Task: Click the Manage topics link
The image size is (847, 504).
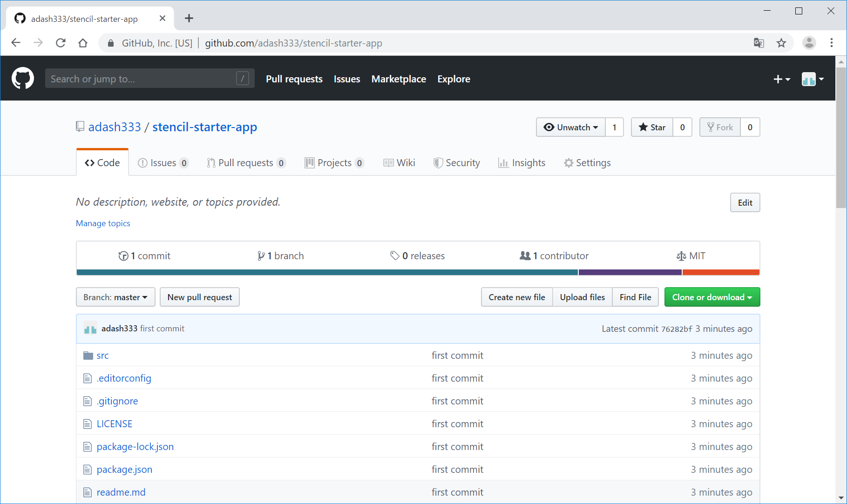Action: [103, 223]
